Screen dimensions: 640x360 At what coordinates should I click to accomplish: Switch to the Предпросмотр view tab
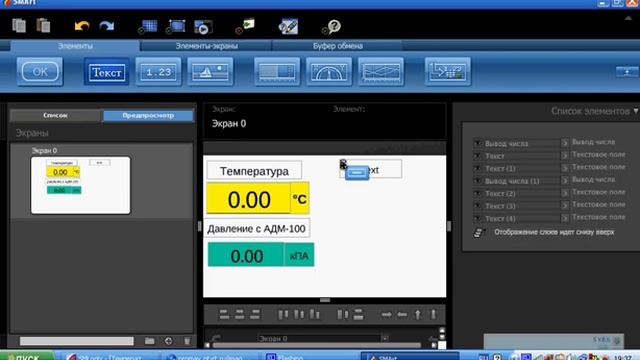(148, 116)
